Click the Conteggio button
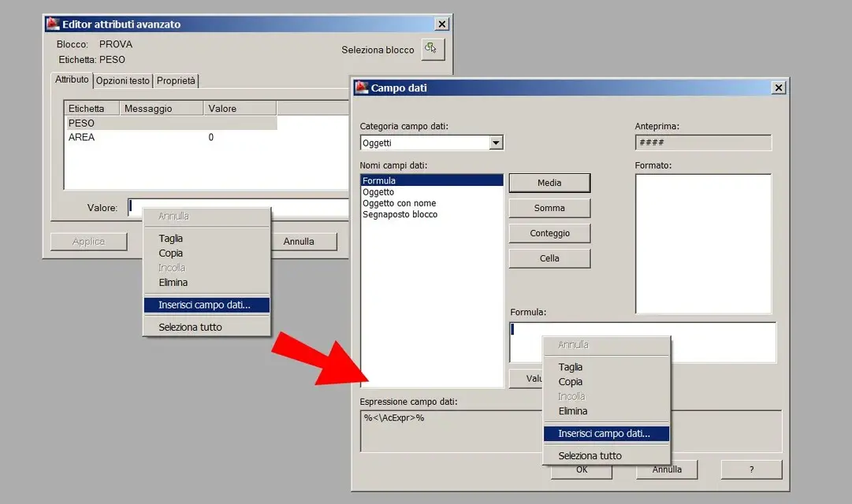852x504 pixels. (x=549, y=233)
